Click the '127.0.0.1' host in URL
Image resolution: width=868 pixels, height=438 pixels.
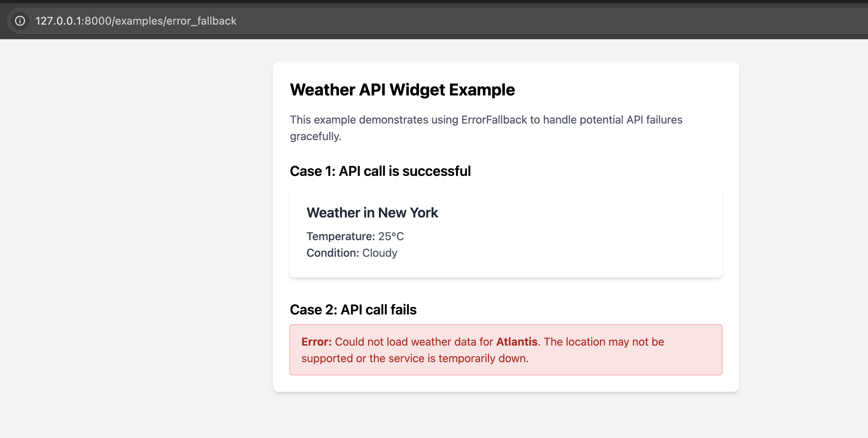click(59, 21)
